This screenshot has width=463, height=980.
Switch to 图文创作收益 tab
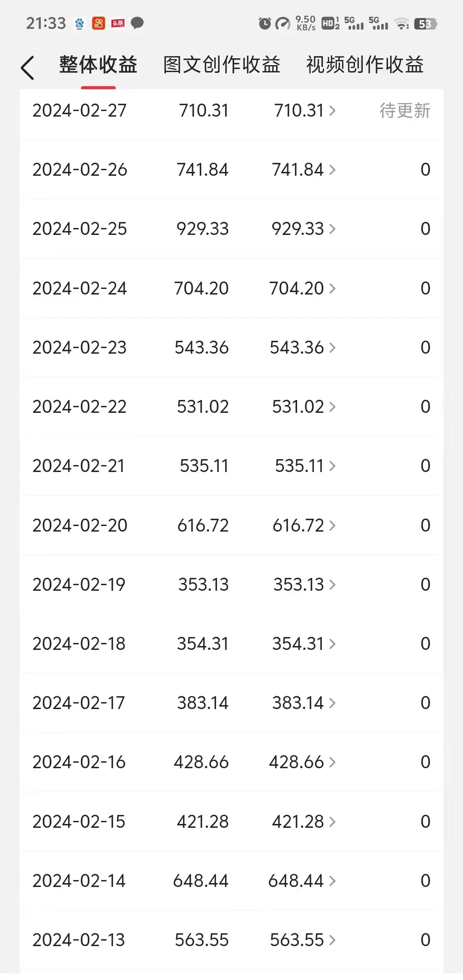(222, 65)
